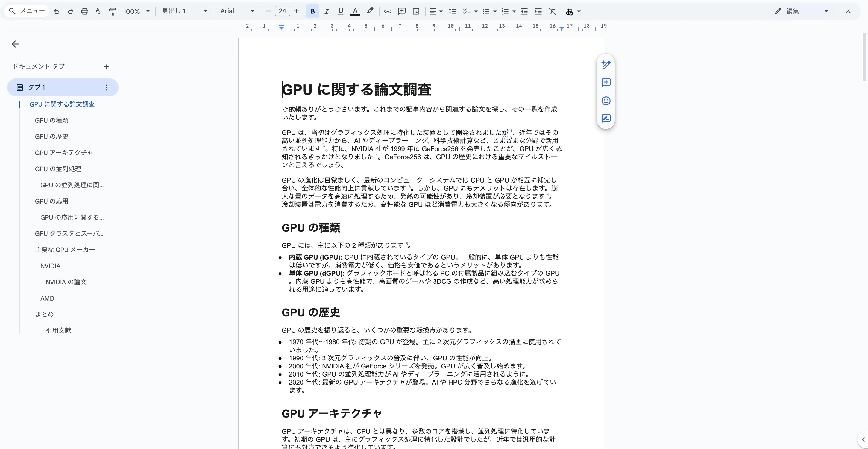Jump to NVIDIA の論文 in outline
Image resolution: width=868 pixels, height=449 pixels.
pos(66,282)
